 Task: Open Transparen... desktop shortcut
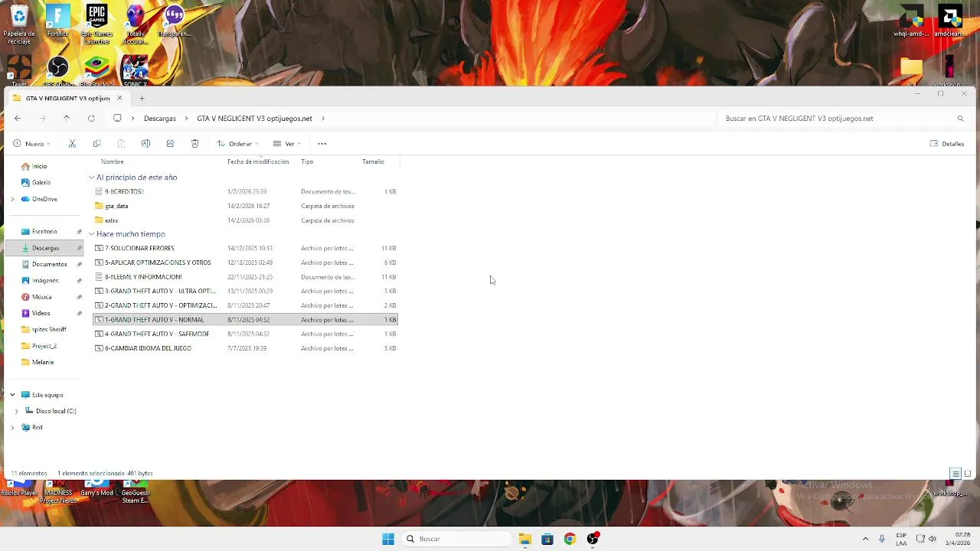(175, 21)
